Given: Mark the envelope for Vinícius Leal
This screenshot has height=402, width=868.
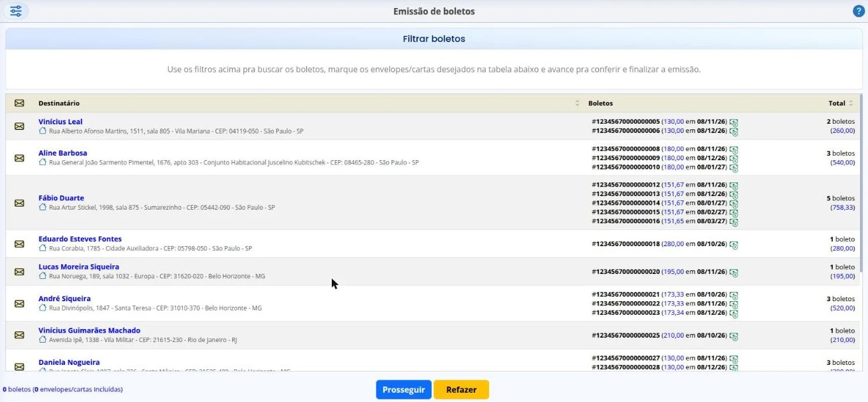Looking at the screenshot, I should pyautogui.click(x=19, y=126).
